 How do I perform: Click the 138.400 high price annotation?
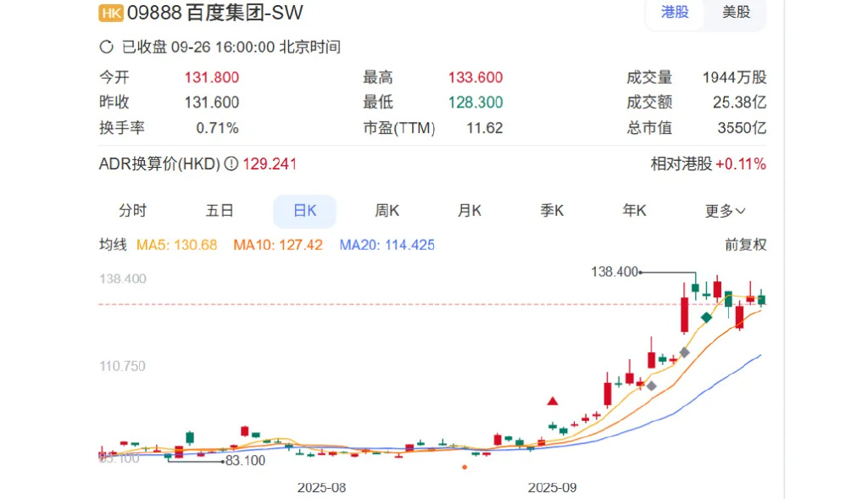615,272
